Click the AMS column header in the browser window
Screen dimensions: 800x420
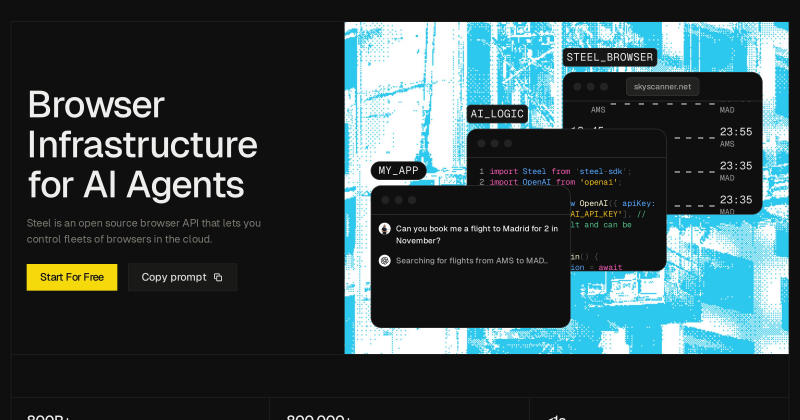pyautogui.click(x=598, y=110)
